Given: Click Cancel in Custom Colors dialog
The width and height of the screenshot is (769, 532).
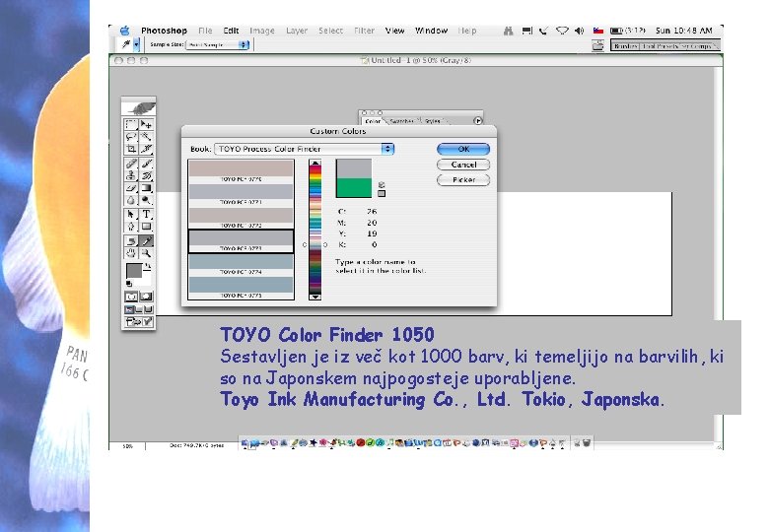Looking at the screenshot, I should point(463,165).
